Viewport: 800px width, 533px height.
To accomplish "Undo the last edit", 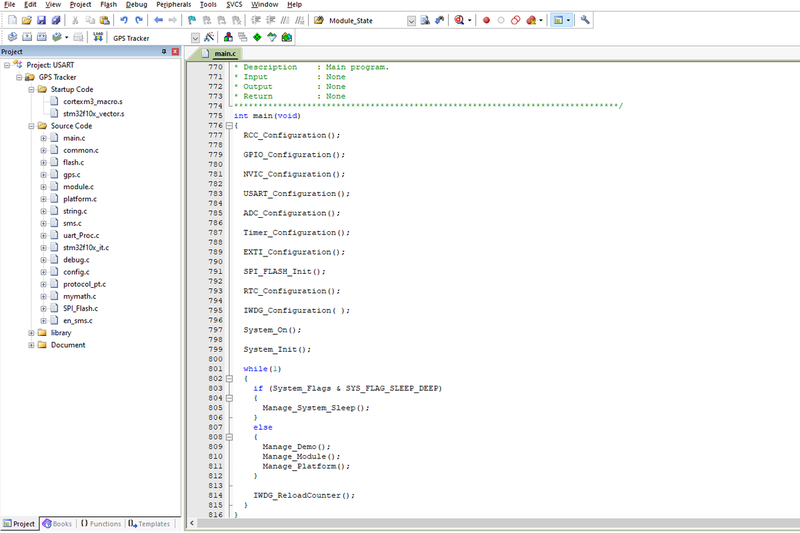I will point(124,20).
